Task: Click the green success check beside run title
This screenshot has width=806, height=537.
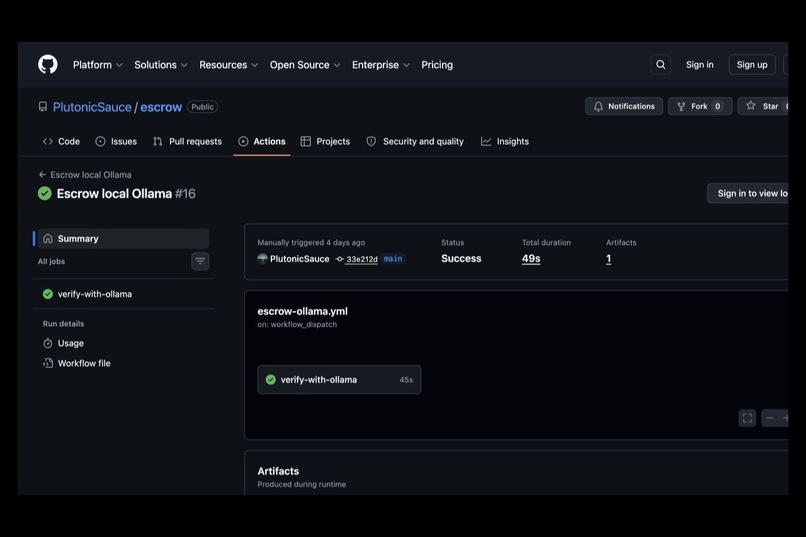Action: coord(45,193)
